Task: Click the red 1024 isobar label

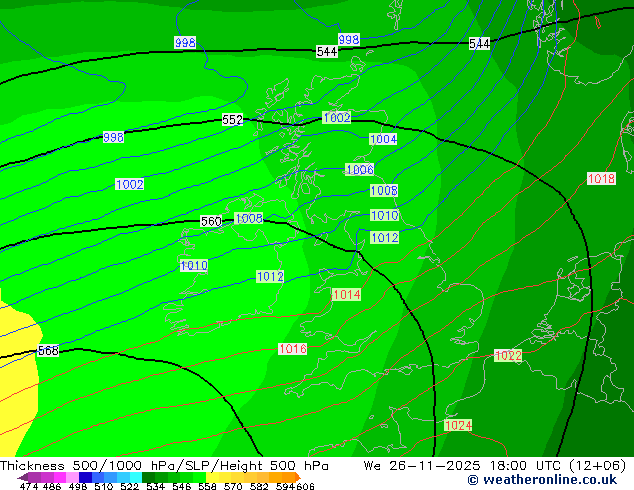Action: point(458,425)
